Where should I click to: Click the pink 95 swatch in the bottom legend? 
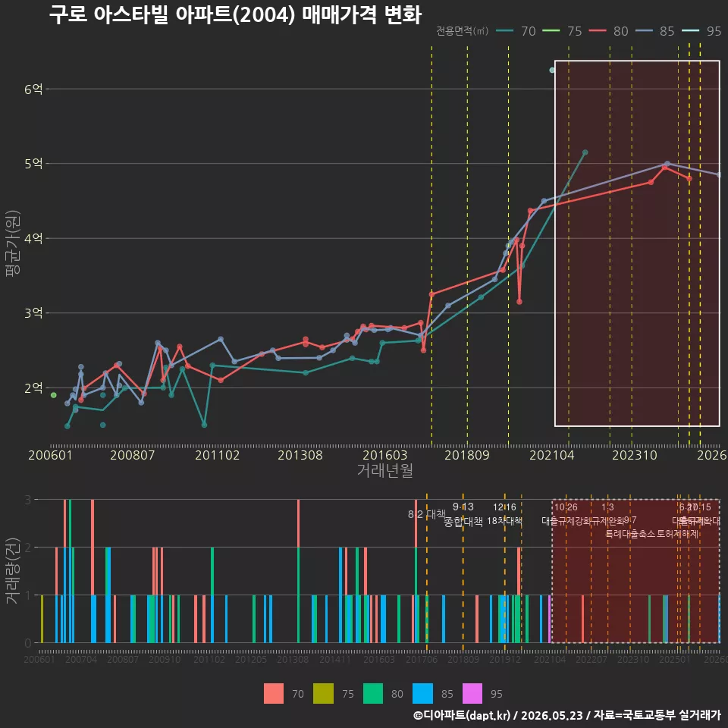[x=472, y=694]
